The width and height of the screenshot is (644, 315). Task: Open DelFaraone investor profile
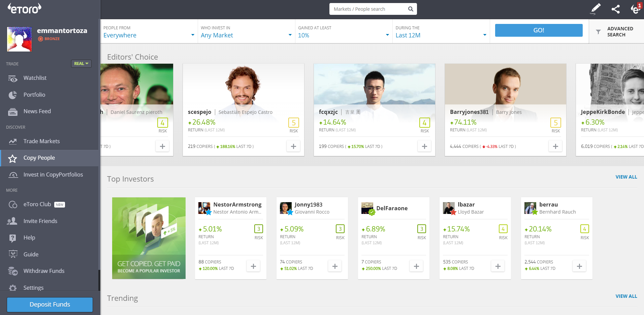tap(392, 208)
